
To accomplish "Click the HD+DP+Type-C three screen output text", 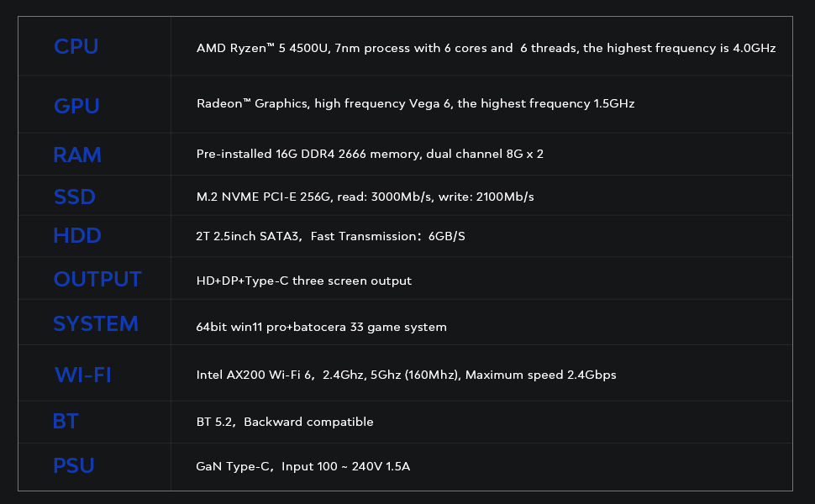I will (x=303, y=281).
